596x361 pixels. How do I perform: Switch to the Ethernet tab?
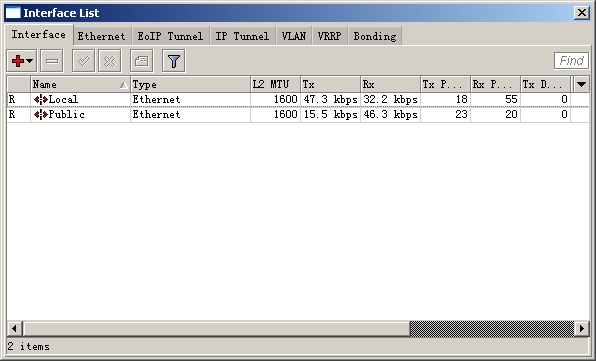click(x=101, y=36)
